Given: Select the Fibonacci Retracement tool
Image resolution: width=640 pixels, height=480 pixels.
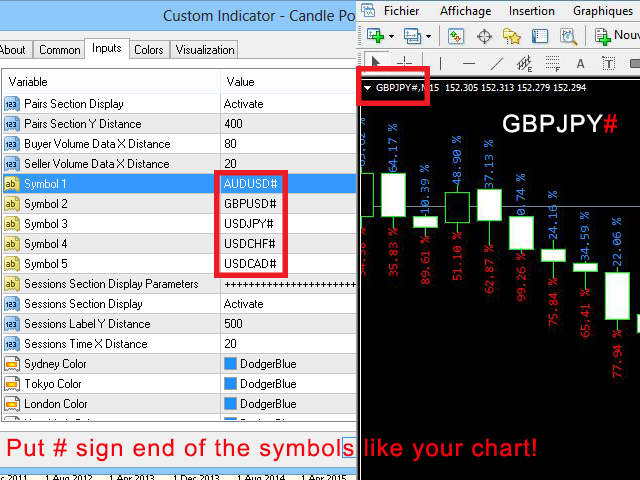Looking at the screenshot, I should click(x=553, y=63).
